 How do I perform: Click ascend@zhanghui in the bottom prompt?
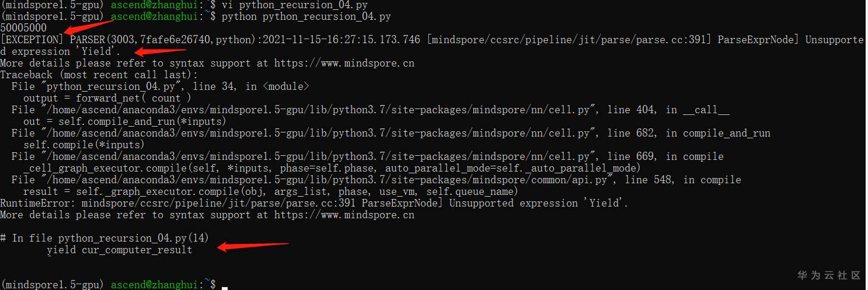(x=154, y=285)
